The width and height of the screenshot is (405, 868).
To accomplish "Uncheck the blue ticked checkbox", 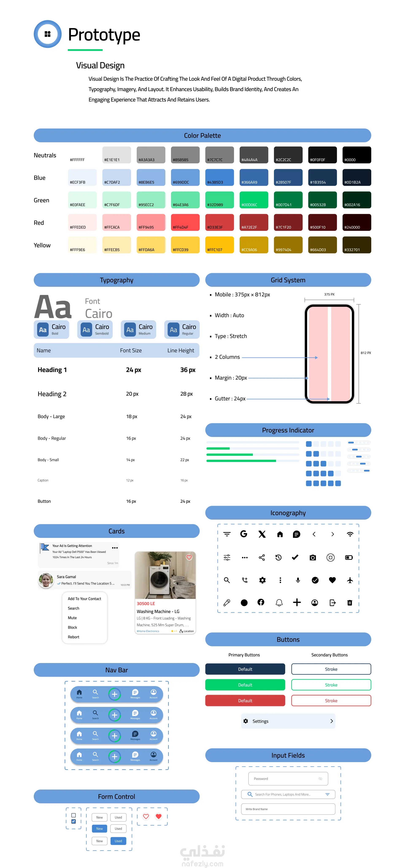I will [73, 822].
